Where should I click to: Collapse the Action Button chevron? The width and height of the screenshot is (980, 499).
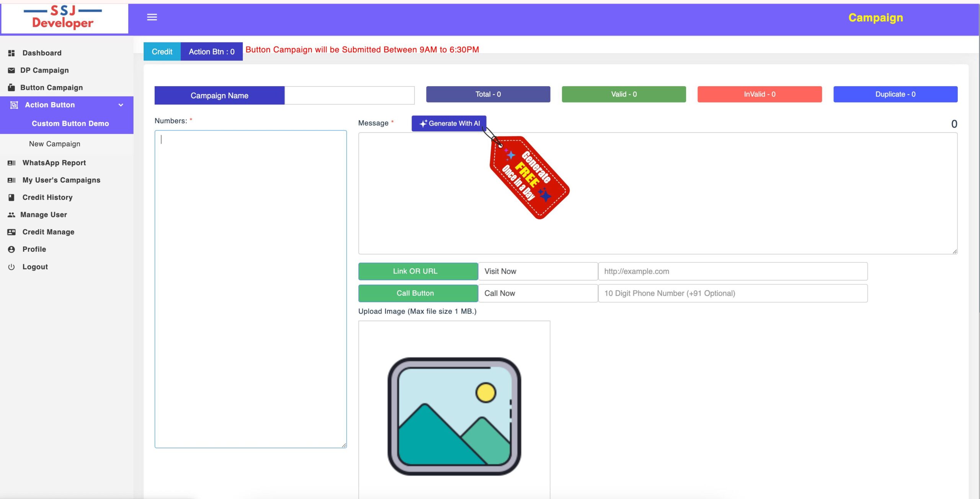[121, 105]
